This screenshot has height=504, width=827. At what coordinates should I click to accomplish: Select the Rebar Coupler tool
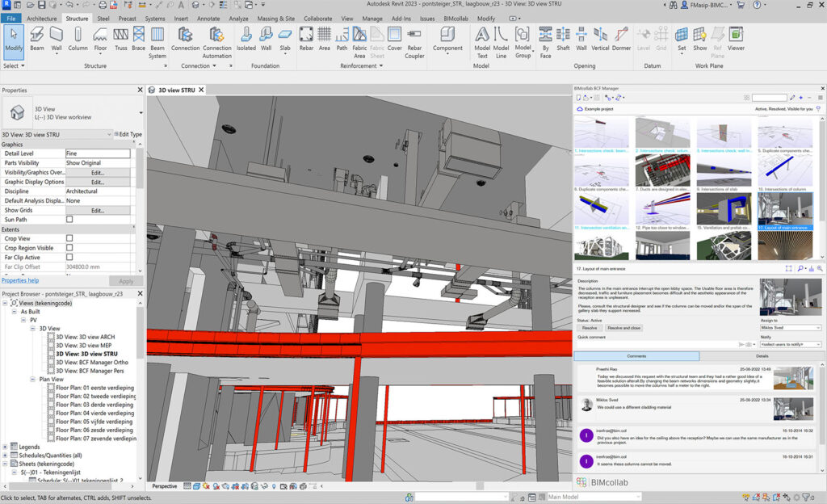pyautogui.click(x=414, y=42)
